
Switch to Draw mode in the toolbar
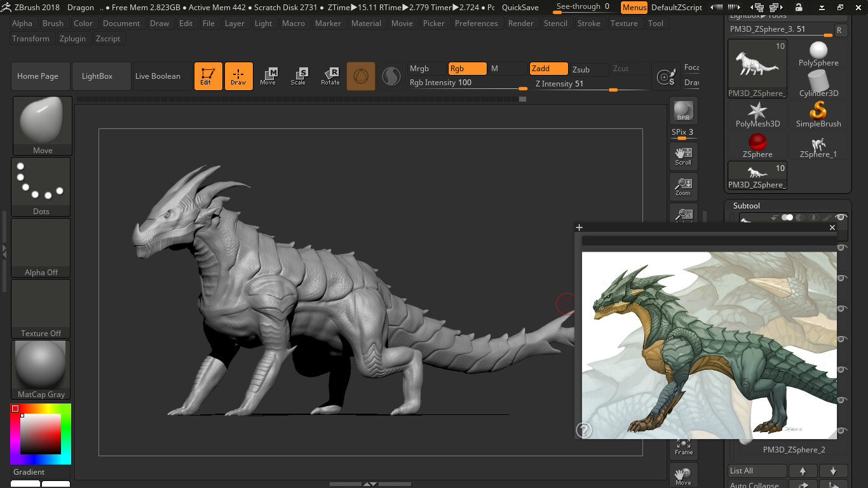coord(238,76)
